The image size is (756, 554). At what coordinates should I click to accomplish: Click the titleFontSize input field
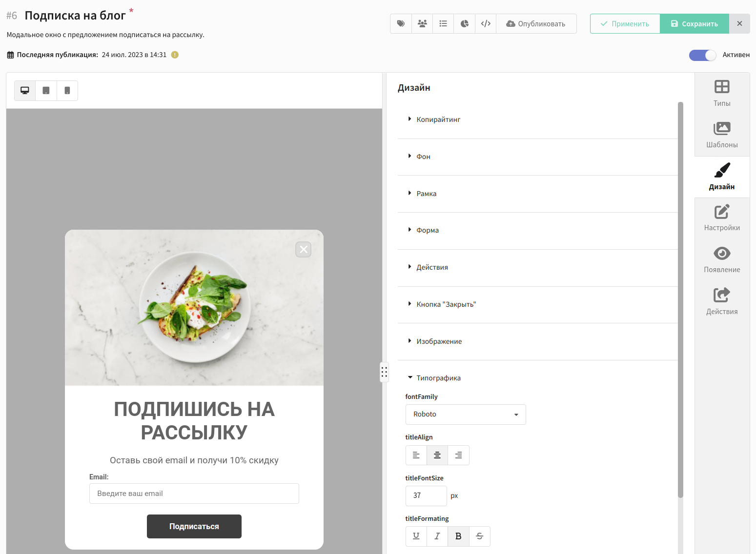(x=426, y=495)
